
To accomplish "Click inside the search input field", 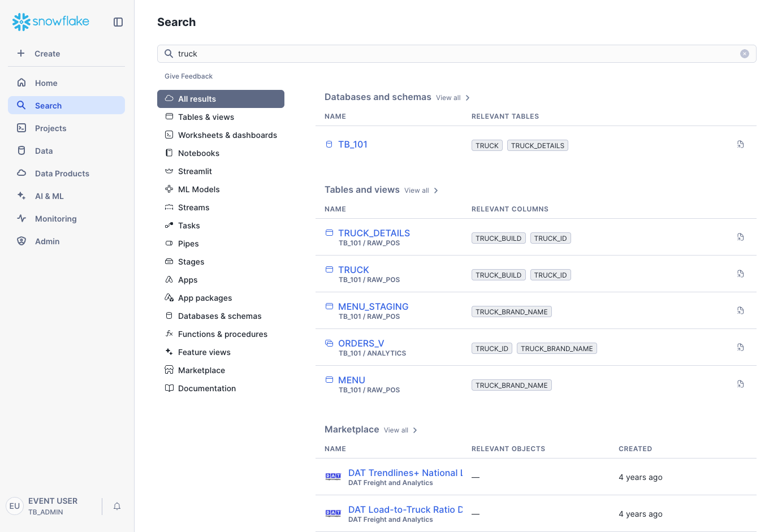I will (396, 53).
